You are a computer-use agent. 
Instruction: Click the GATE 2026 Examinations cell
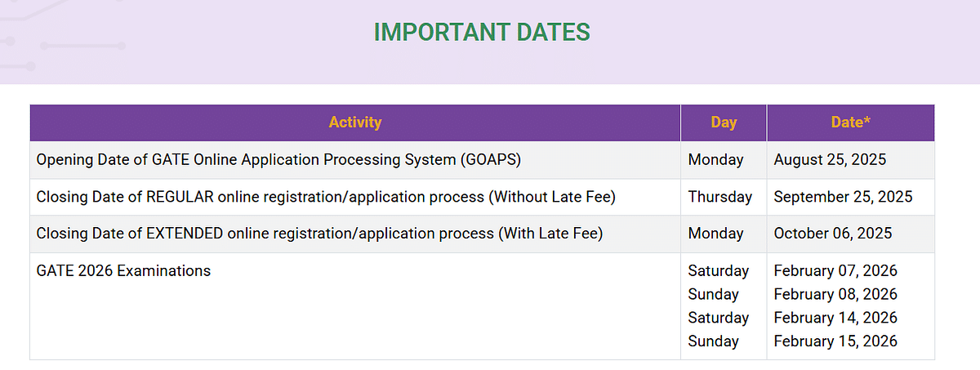click(355, 306)
